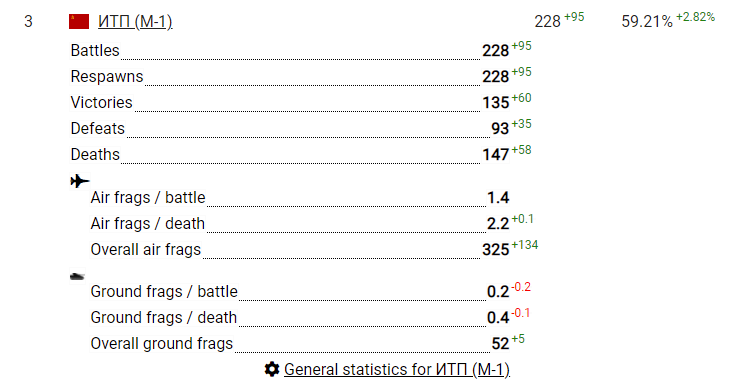Click the Victories value 135

tap(495, 103)
